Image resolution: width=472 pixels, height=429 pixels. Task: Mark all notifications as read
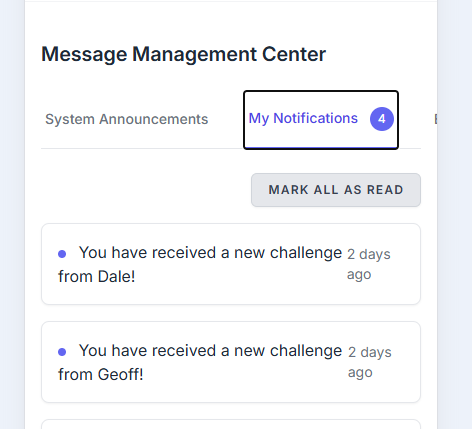pos(336,190)
